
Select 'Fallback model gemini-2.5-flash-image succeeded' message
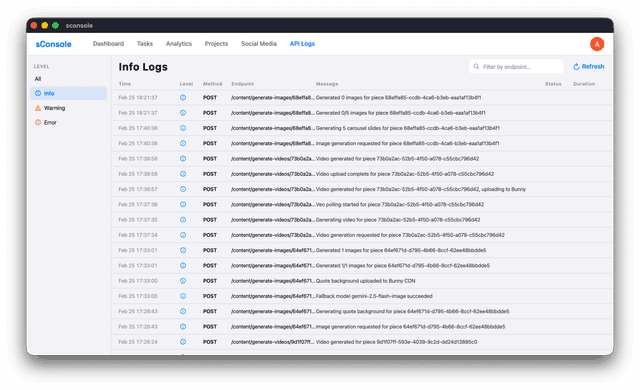pyautogui.click(x=374, y=296)
